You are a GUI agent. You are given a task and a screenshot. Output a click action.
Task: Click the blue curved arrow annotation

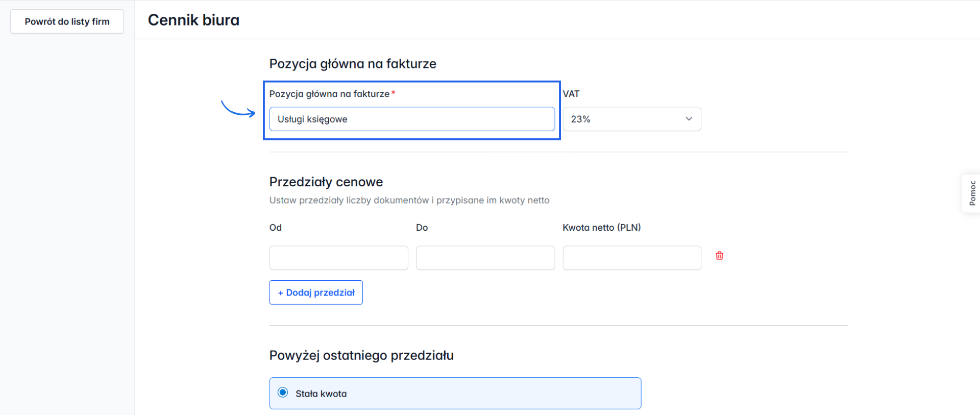coord(238,109)
